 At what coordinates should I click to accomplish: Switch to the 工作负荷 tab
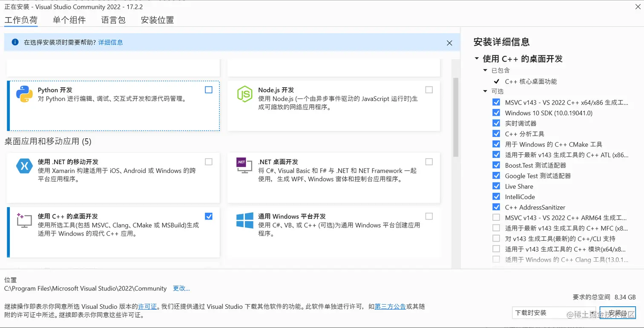[21, 20]
